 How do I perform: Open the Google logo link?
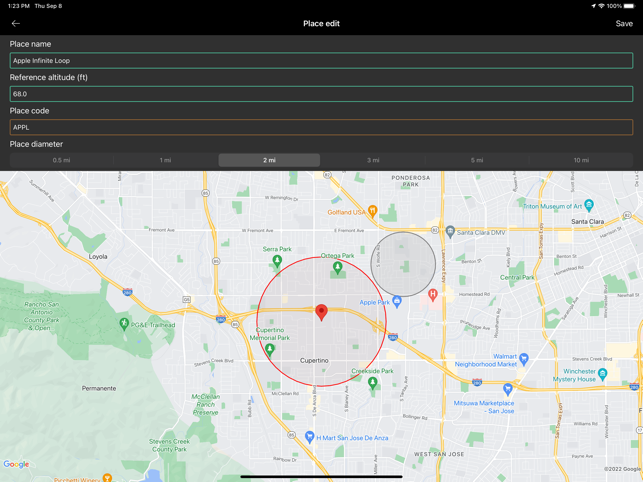coord(16,464)
